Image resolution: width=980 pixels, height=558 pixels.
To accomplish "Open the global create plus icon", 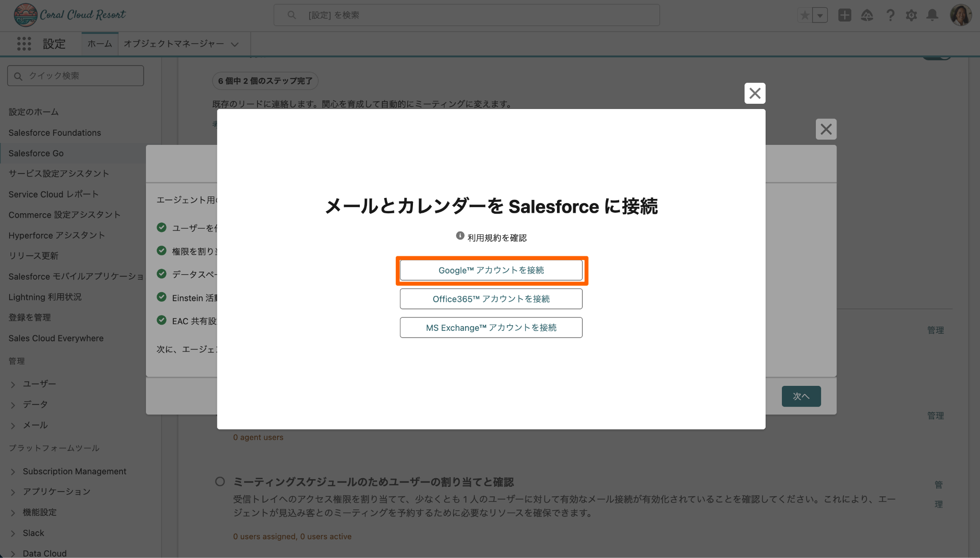I will tap(845, 15).
